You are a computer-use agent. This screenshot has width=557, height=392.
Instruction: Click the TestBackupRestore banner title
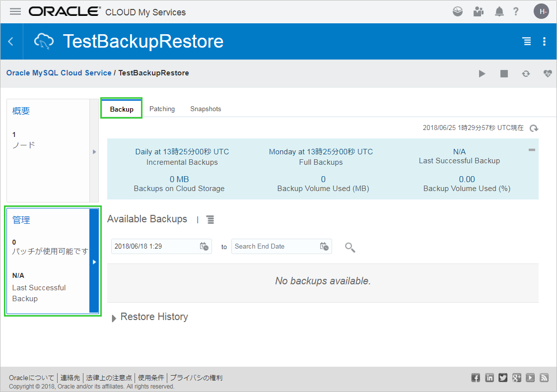point(143,41)
